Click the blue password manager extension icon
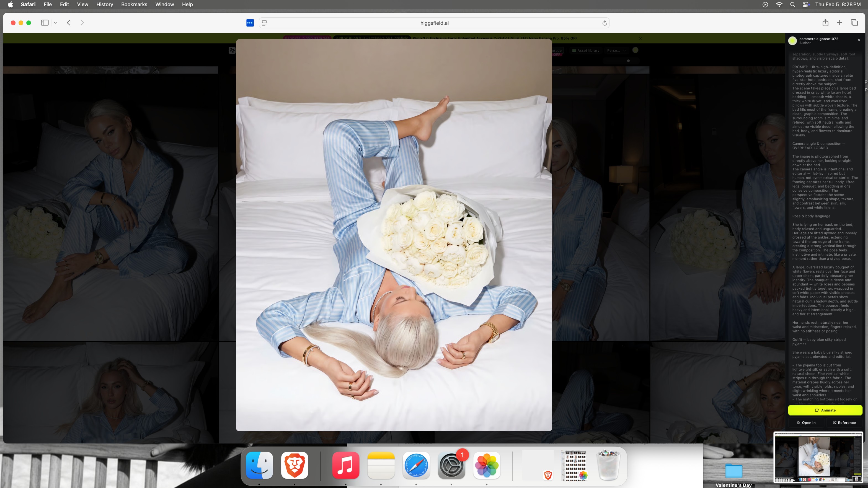868x488 pixels. pyautogui.click(x=250, y=23)
